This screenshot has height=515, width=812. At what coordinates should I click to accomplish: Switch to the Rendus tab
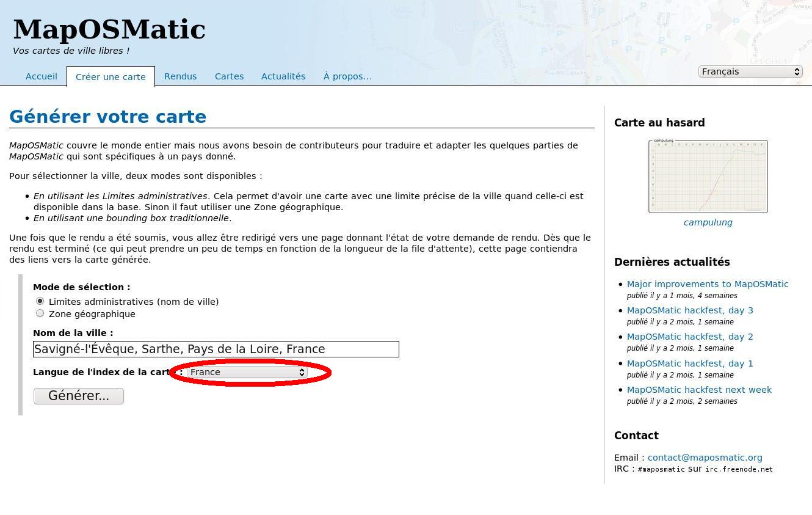pyautogui.click(x=180, y=76)
